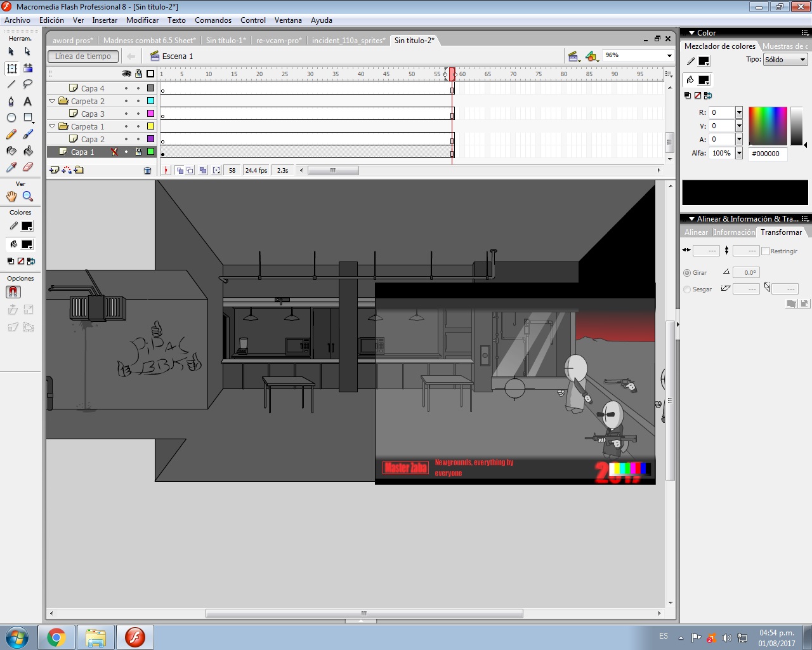Click the hex color #000000 field
The width and height of the screenshot is (812, 650).
768,154
